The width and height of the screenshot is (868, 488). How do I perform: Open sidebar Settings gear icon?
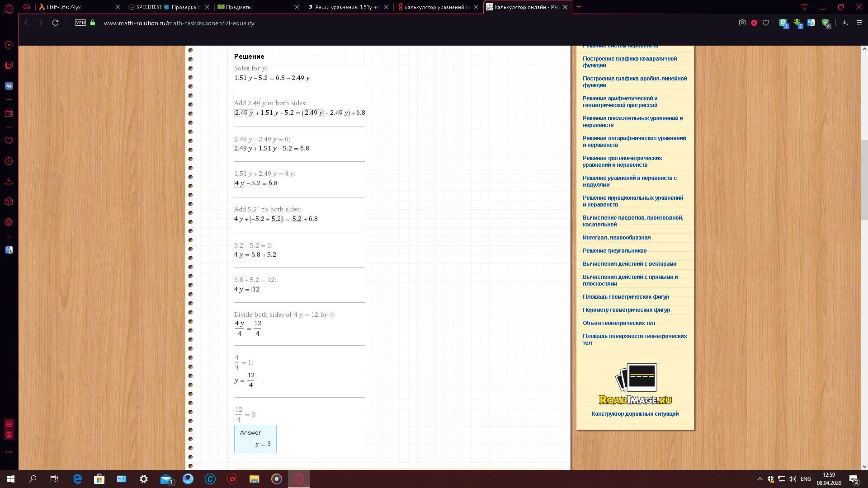point(9,222)
